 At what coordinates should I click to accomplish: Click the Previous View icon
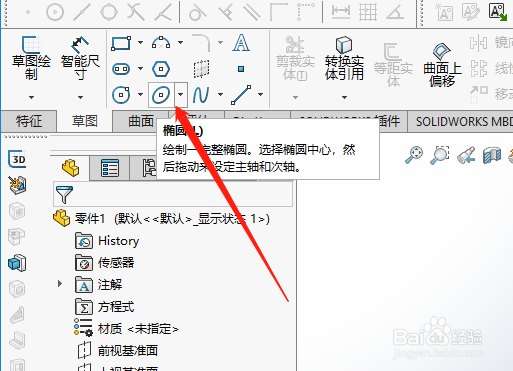pos(466,155)
